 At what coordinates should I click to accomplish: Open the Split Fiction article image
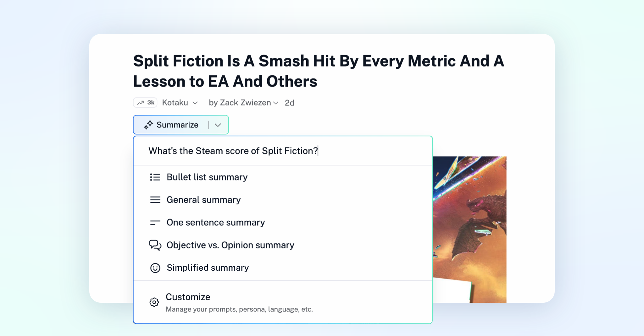coord(469,229)
